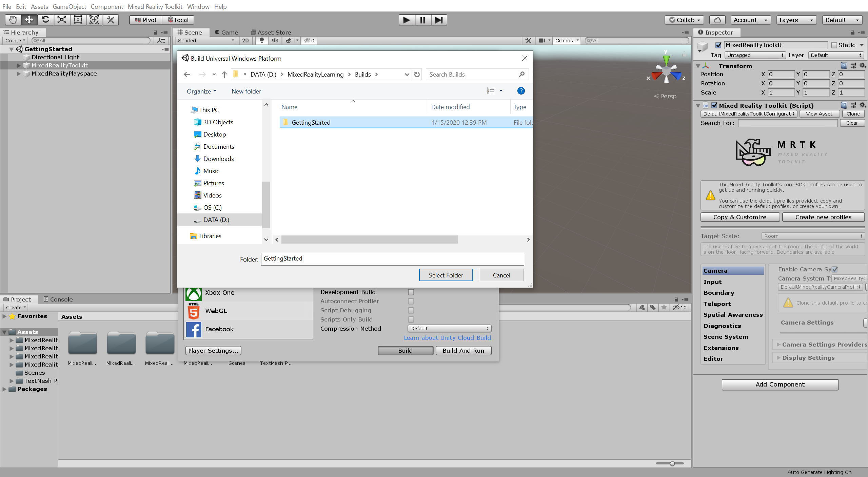Switch to the Asset Store tab
Screen dimensions: 868x477
point(271,33)
